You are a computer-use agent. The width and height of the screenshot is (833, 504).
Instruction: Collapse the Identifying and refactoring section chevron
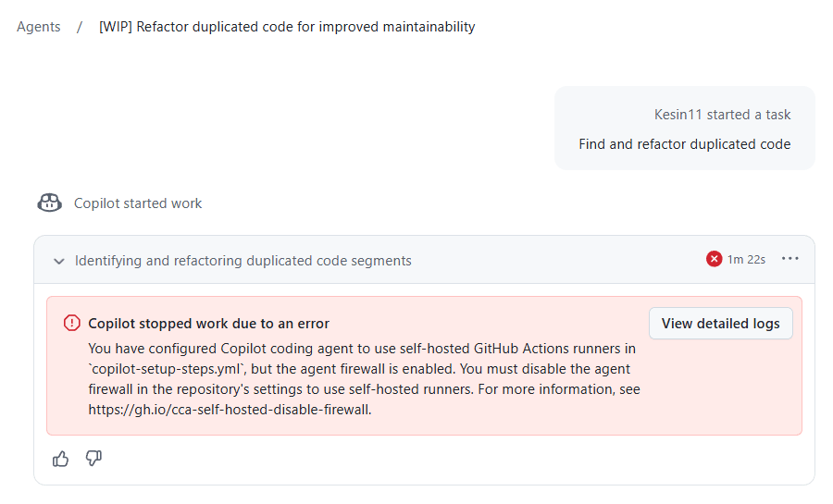coord(58,261)
